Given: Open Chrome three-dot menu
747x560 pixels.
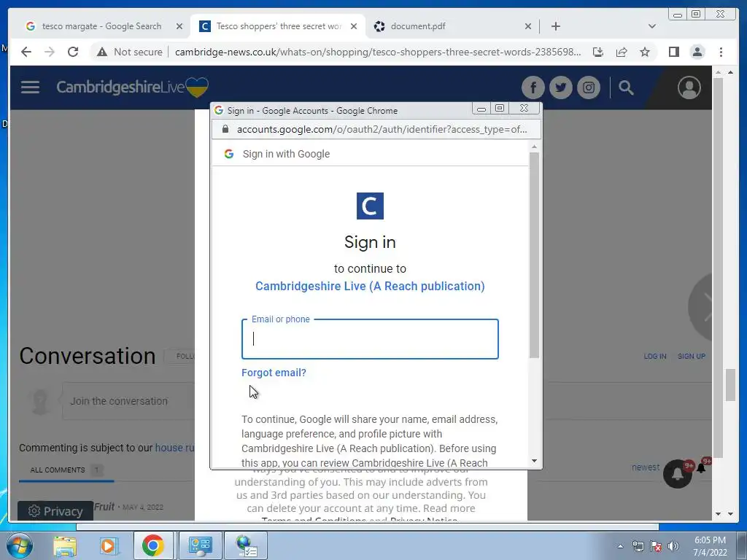Looking at the screenshot, I should click(721, 52).
